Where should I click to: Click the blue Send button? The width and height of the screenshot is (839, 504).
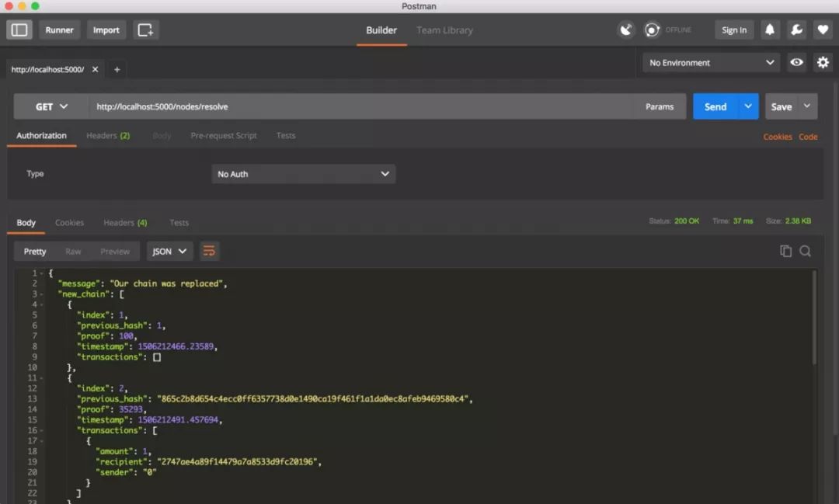[715, 106]
